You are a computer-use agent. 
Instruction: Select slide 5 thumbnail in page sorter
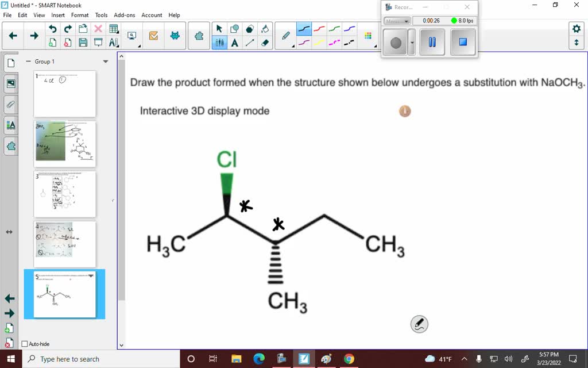coord(64,293)
